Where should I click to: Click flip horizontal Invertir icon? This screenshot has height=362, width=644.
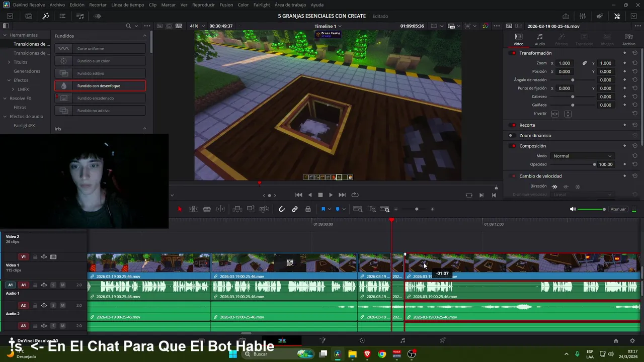(555, 114)
